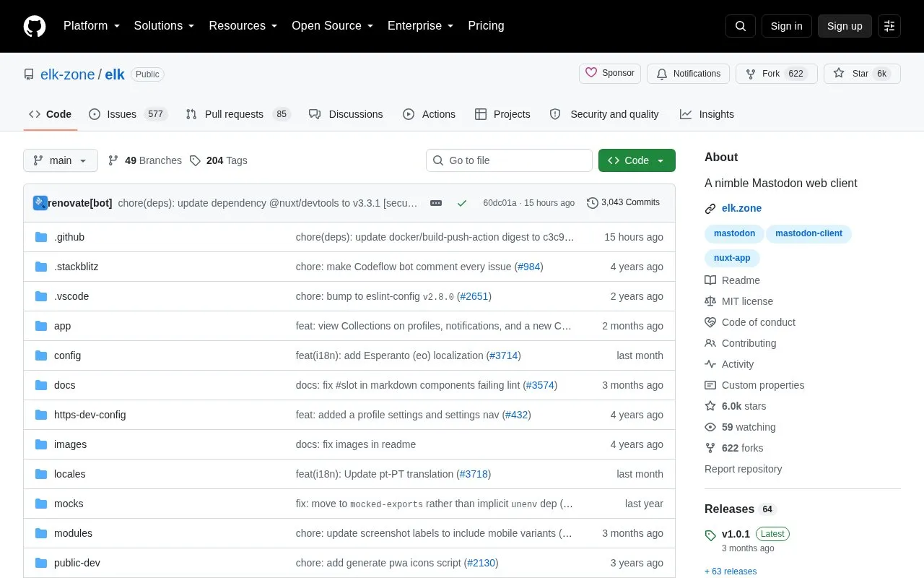The width and height of the screenshot is (924, 578).
Task: Select the nuxt-app topic tag
Action: pyautogui.click(x=732, y=258)
